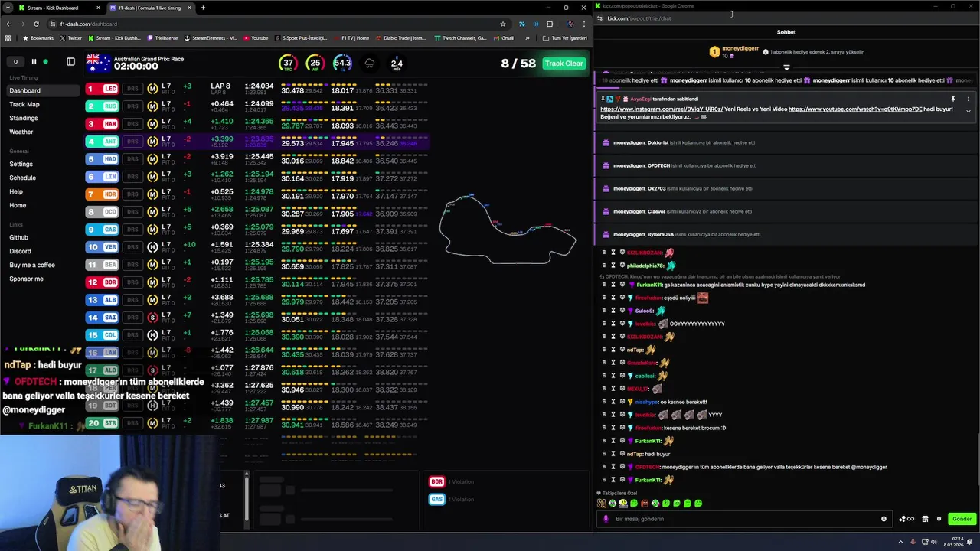Image resolution: width=980 pixels, height=551 pixels.
Task: Click the Gönder send button
Action: coord(962,519)
